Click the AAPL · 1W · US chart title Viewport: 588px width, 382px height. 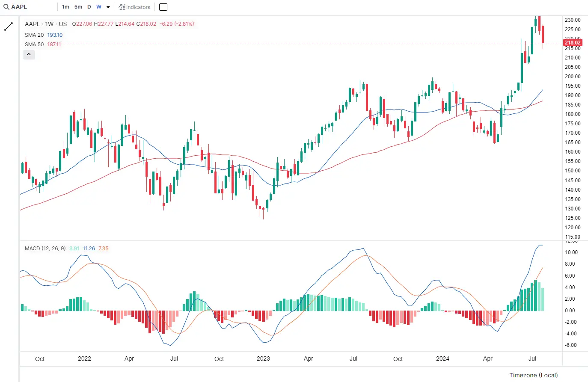pos(46,24)
